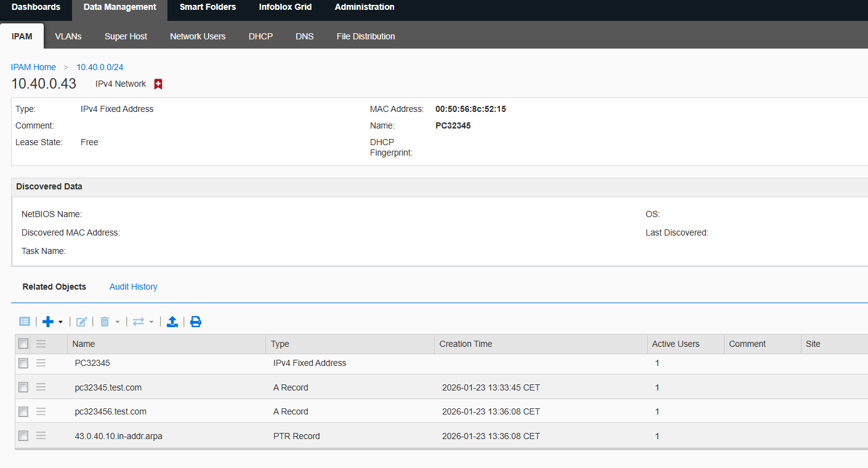Screen dimensions: 868x468
Task: Switch to the Network Users tab
Action: [198, 36]
